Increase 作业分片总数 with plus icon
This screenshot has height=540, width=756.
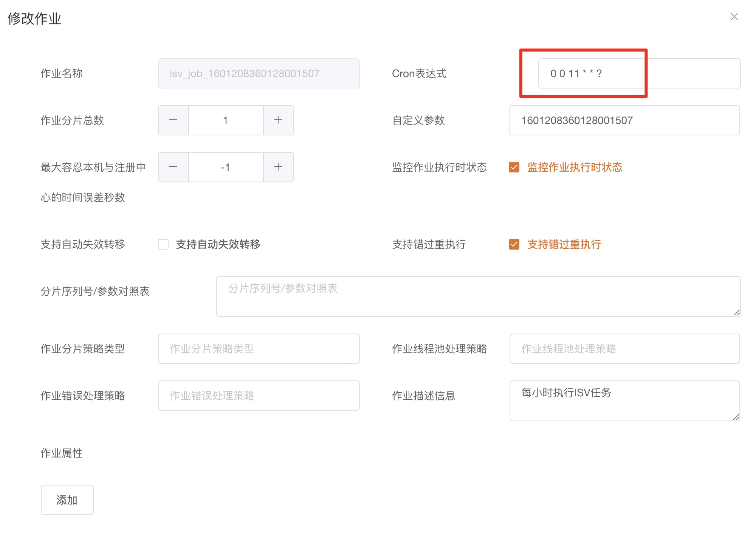(278, 120)
